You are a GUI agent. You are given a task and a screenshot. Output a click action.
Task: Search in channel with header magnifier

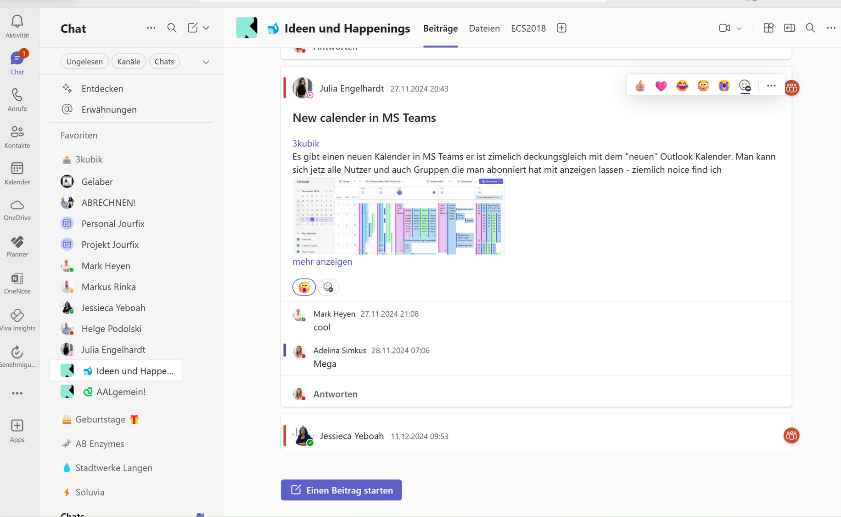(810, 28)
